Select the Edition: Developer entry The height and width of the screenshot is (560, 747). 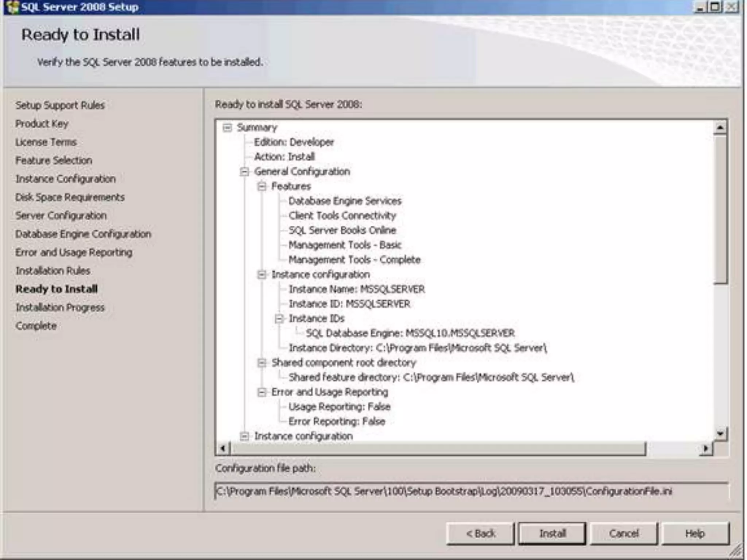(x=294, y=142)
